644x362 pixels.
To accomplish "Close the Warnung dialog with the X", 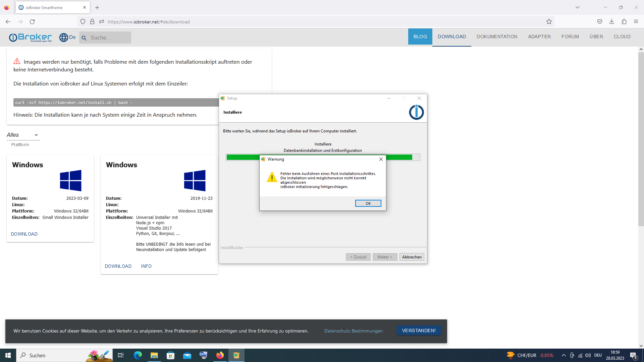I will (x=381, y=159).
